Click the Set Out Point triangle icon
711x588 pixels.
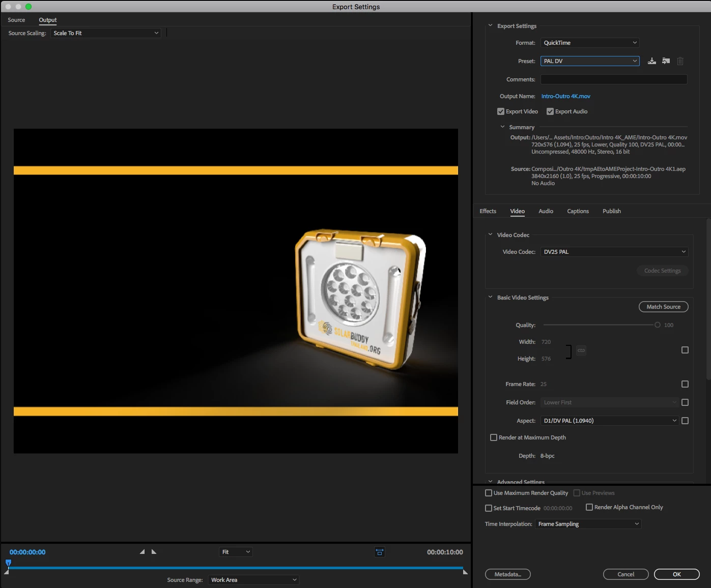pos(154,552)
